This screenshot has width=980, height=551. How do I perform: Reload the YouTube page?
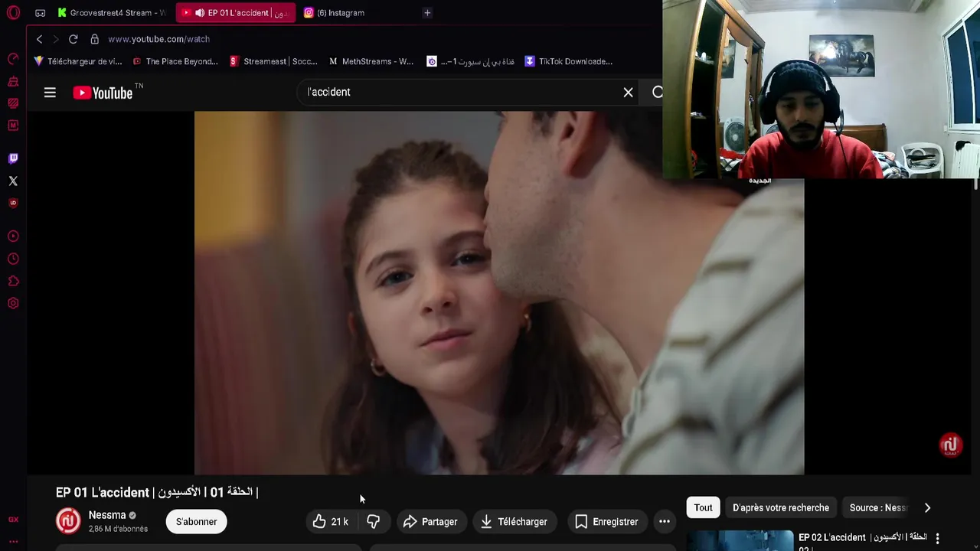tap(73, 39)
